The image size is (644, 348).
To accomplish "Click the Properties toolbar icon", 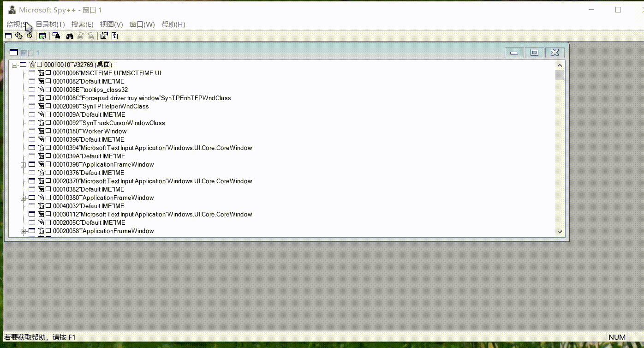I will [104, 36].
